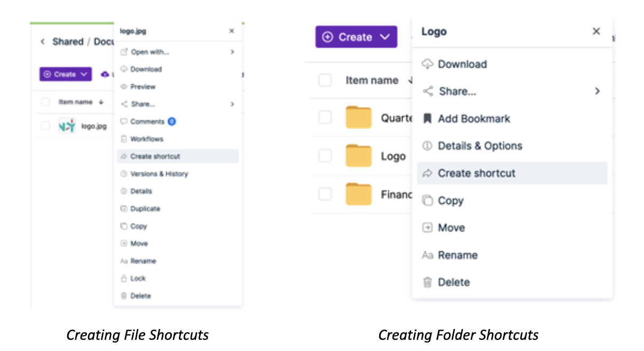Expand the Share... submenu in Logo menu
Viewport: 644px width, 351px height.
597,91
